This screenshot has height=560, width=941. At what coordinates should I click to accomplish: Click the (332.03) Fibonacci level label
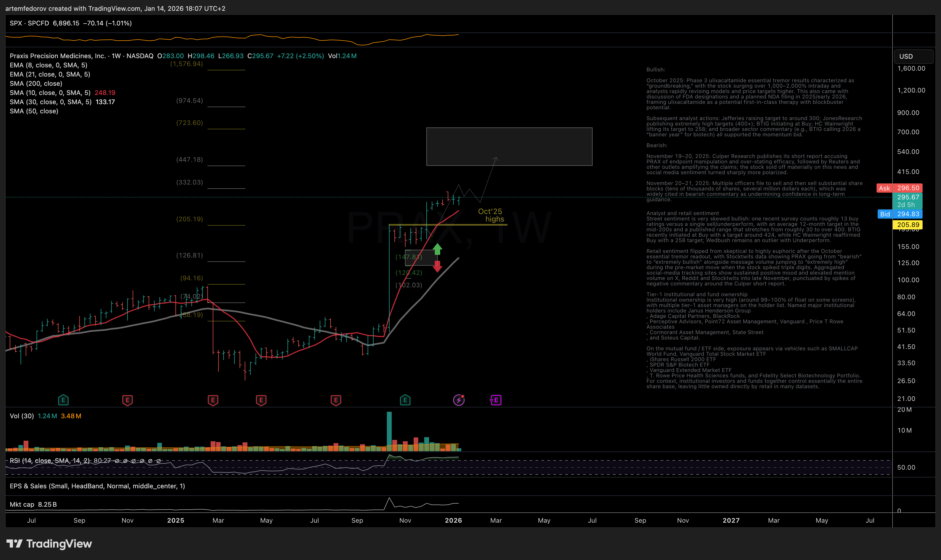coord(189,182)
